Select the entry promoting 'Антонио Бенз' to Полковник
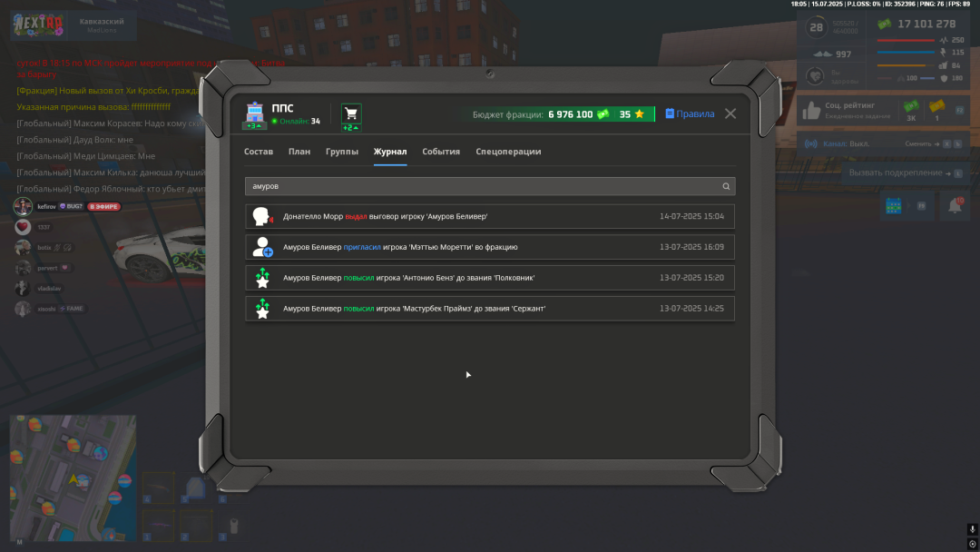Viewport: 980px width, 552px height. [490, 278]
